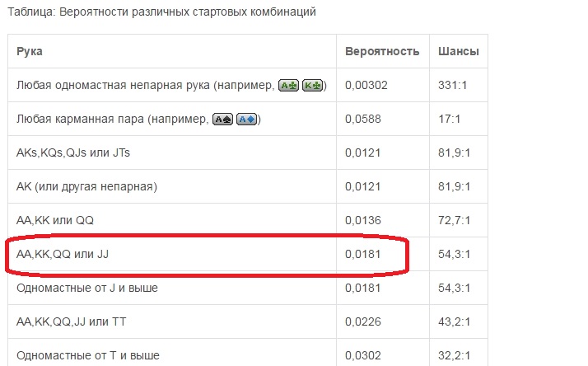
Task: Click the odds value 43,2:1
Action: point(454,321)
